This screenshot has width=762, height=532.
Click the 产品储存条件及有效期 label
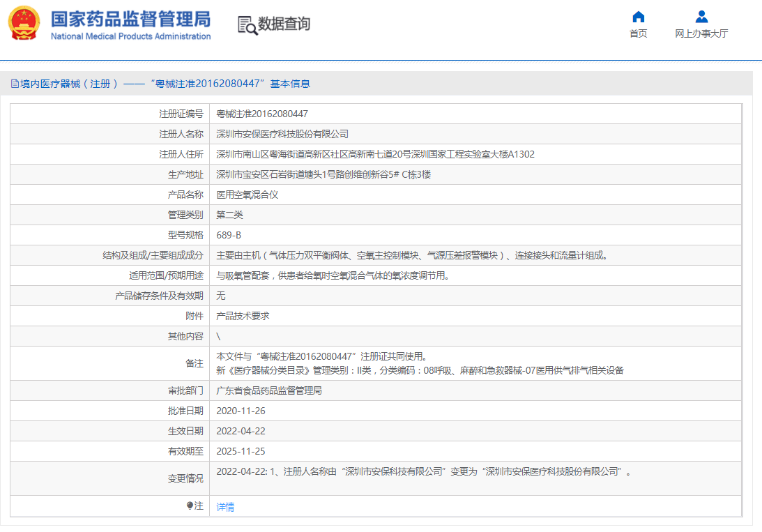coord(160,296)
